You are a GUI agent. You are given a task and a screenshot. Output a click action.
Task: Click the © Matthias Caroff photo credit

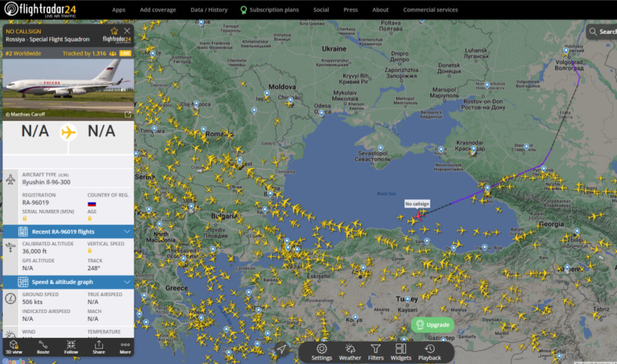pos(25,115)
